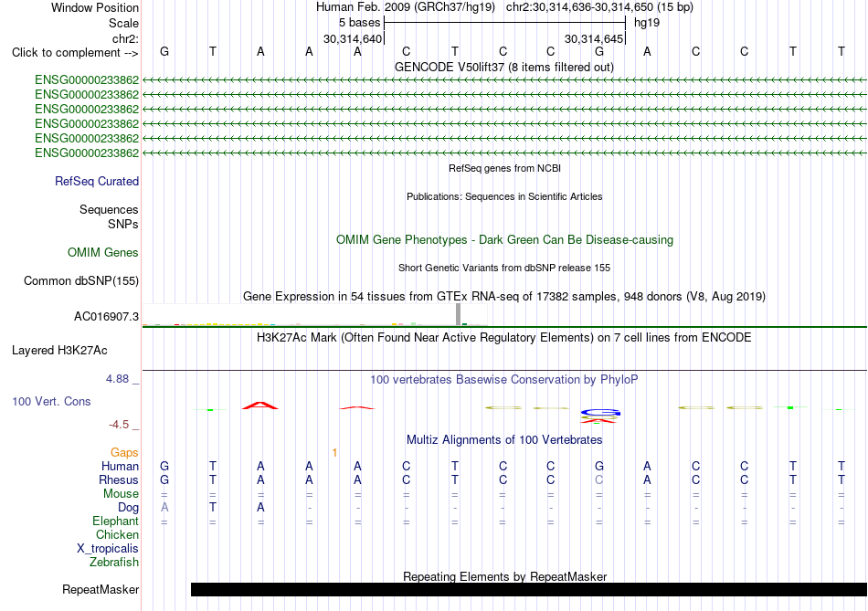
Task: Open 'Gene Expression in 54 tissues' GTEx title
Action: point(504,296)
